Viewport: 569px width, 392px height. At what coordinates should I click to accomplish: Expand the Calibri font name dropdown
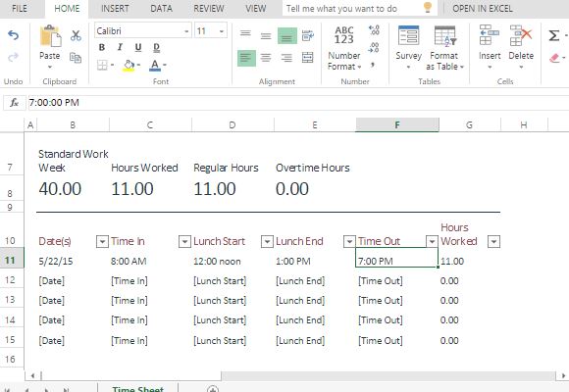pyautogui.click(x=186, y=31)
